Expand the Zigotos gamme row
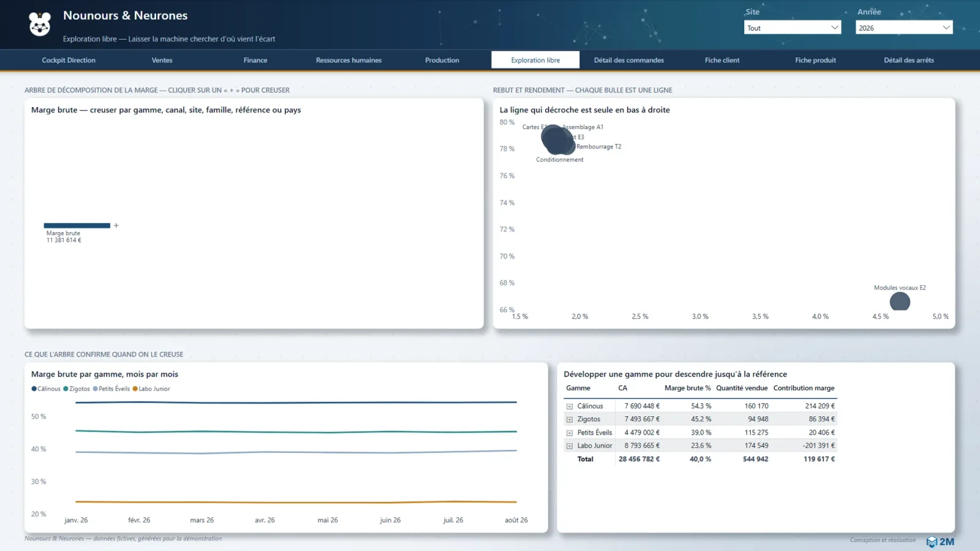 click(x=570, y=419)
